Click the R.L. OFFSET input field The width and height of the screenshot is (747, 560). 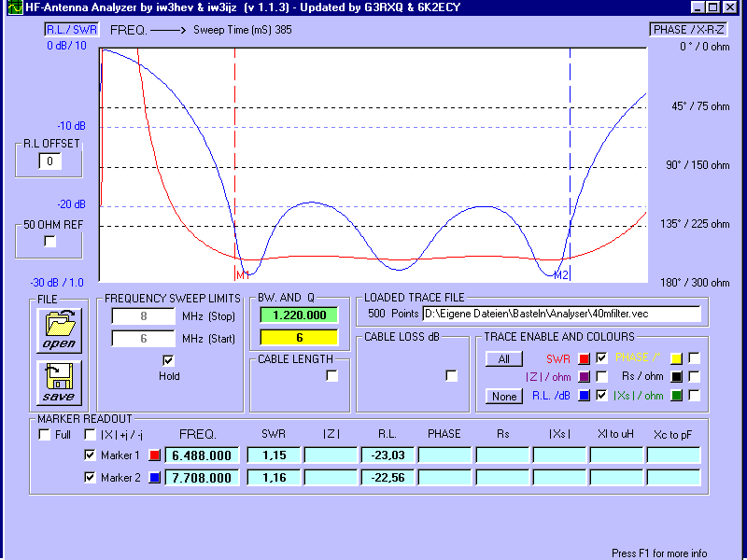click(49, 161)
